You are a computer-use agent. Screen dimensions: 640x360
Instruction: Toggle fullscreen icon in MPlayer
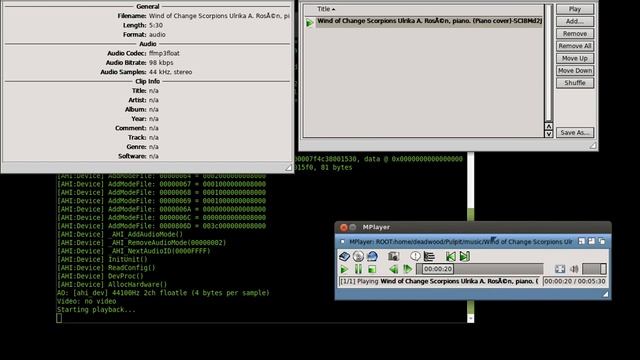[x=560, y=269]
